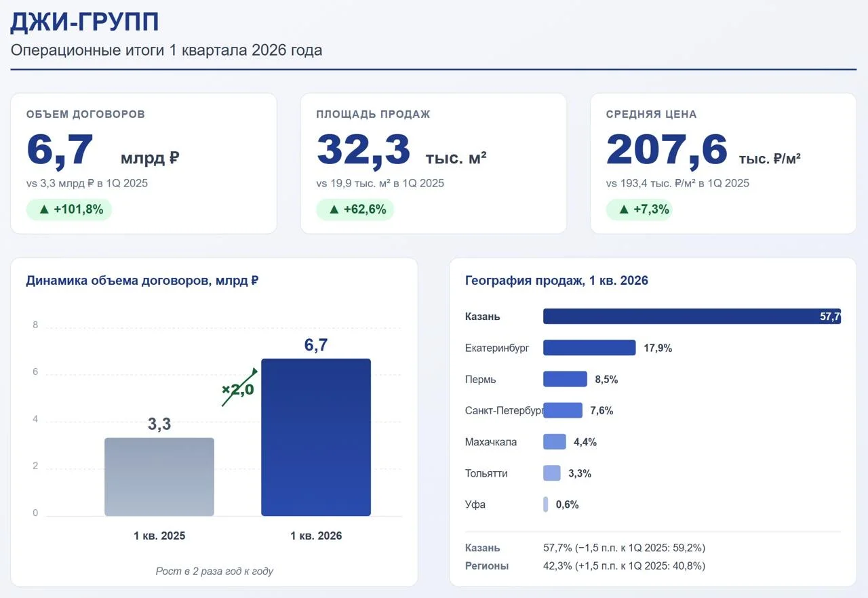The image size is (868, 598).
Task: Click the География продаж panel title
Action: tap(557, 281)
